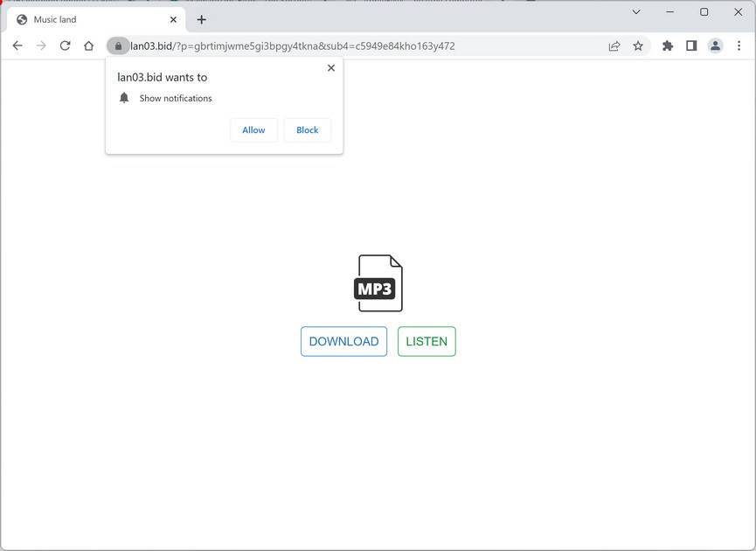Click the bell icon beside Show notifications
Screen dimensions: 756x551
[x=124, y=98]
